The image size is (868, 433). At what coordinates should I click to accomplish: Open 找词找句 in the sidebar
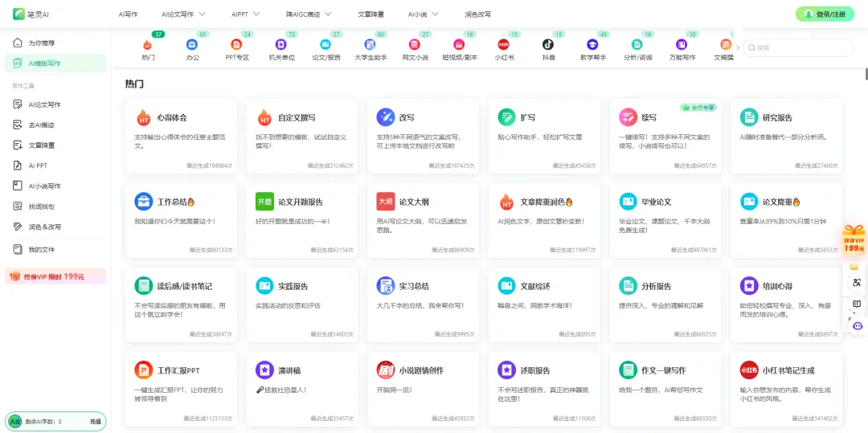[x=55, y=206]
